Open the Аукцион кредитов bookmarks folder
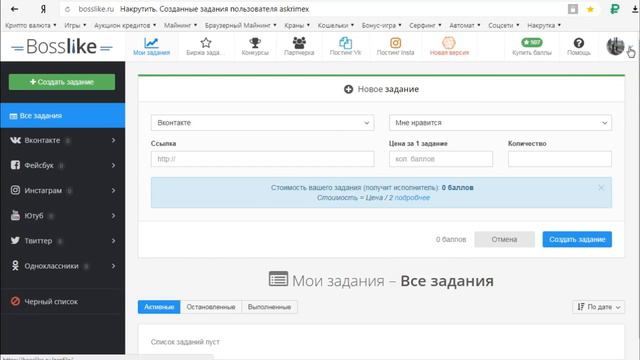The width and height of the screenshot is (640, 360). tap(125, 25)
